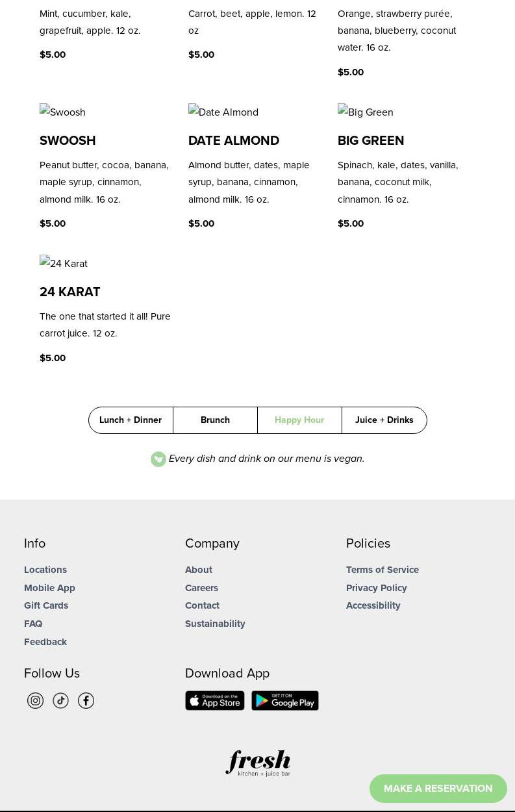The height and width of the screenshot is (812, 515).
Task: Click the Fresh kitchen + juice bar logo
Action: coord(258,763)
